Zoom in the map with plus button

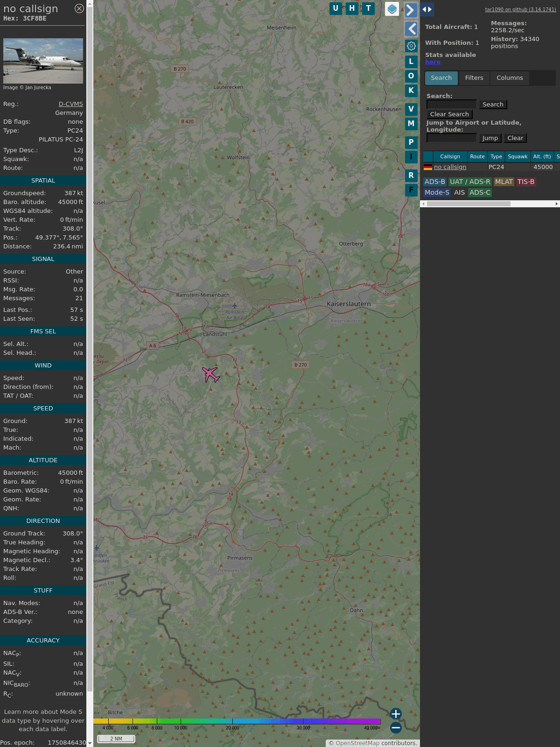click(396, 714)
